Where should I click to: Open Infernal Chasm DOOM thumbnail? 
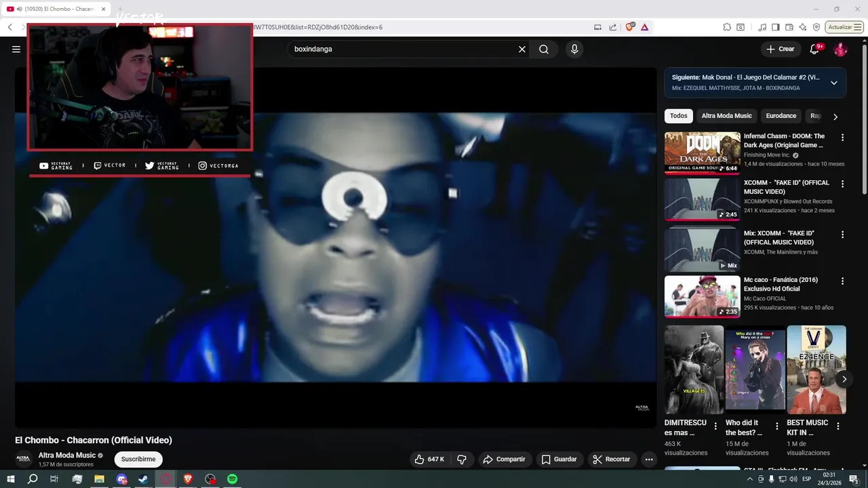pyautogui.click(x=703, y=153)
